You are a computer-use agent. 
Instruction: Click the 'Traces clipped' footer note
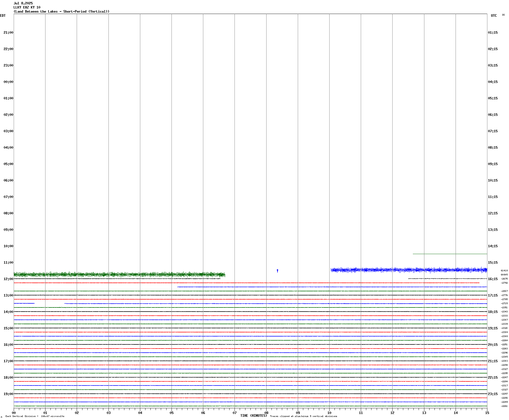tap(303, 416)
